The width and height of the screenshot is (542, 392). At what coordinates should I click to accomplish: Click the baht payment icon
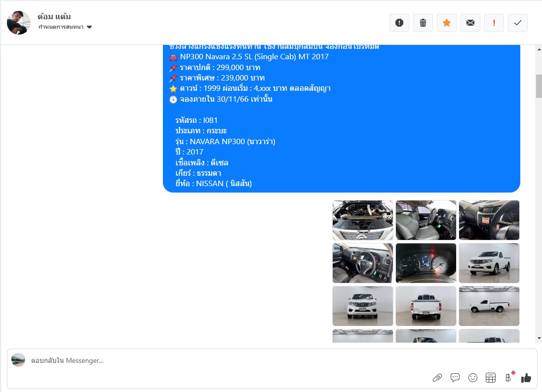(508, 378)
